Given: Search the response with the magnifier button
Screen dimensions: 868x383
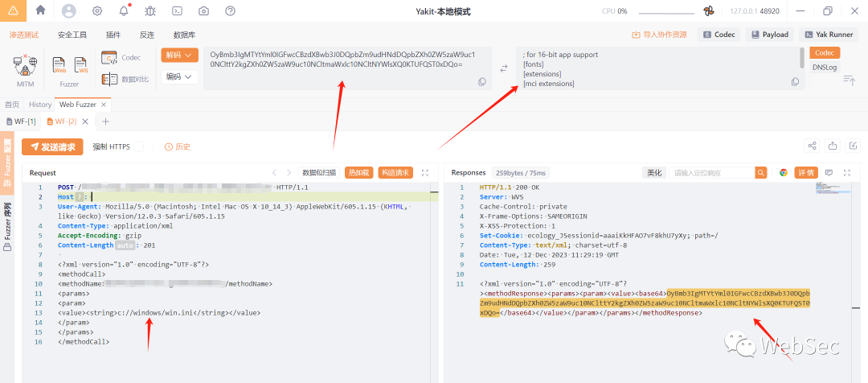Looking at the screenshot, I should 762,173.
